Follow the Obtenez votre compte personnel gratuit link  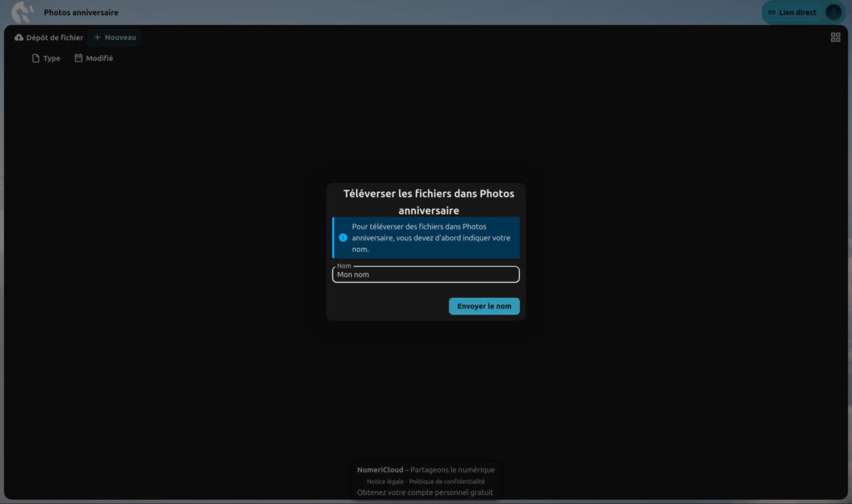pyautogui.click(x=425, y=492)
